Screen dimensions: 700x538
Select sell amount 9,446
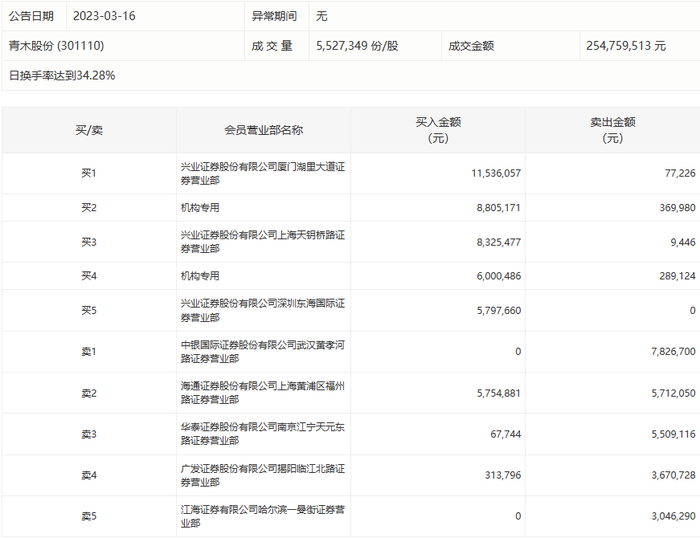[x=683, y=242]
